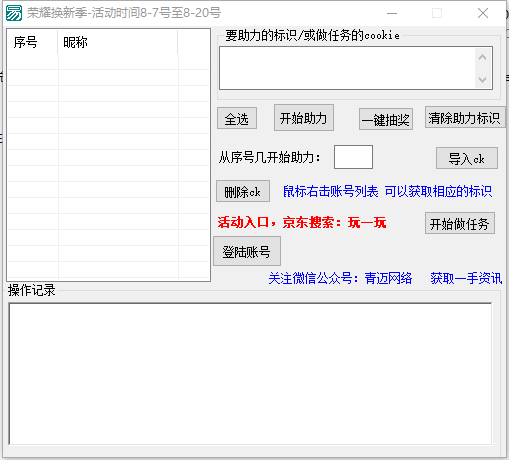
Task: Click the 一键抽奖 lottery button
Action: (x=386, y=119)
